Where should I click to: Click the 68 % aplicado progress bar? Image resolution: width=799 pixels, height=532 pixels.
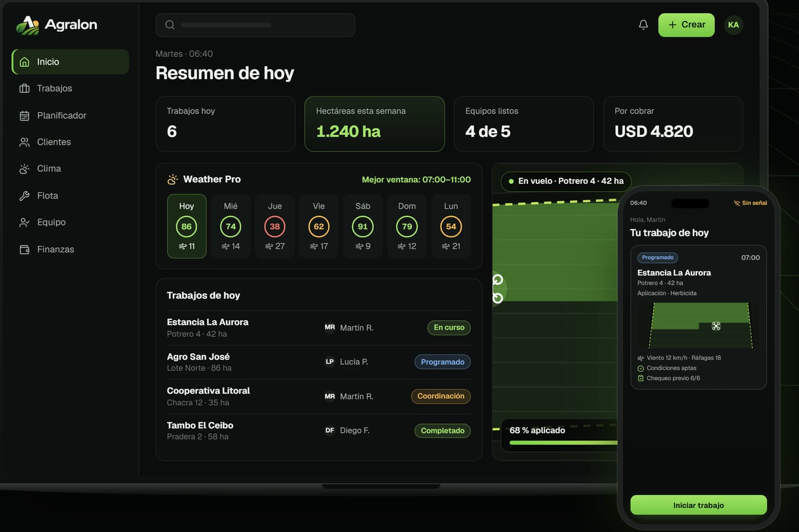(563, 442)
